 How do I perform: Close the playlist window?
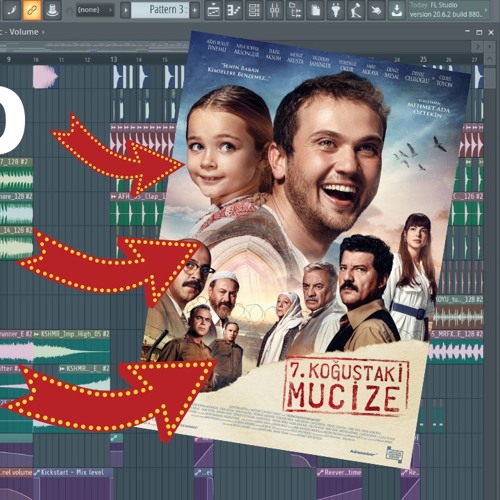[x=491, y=32]
